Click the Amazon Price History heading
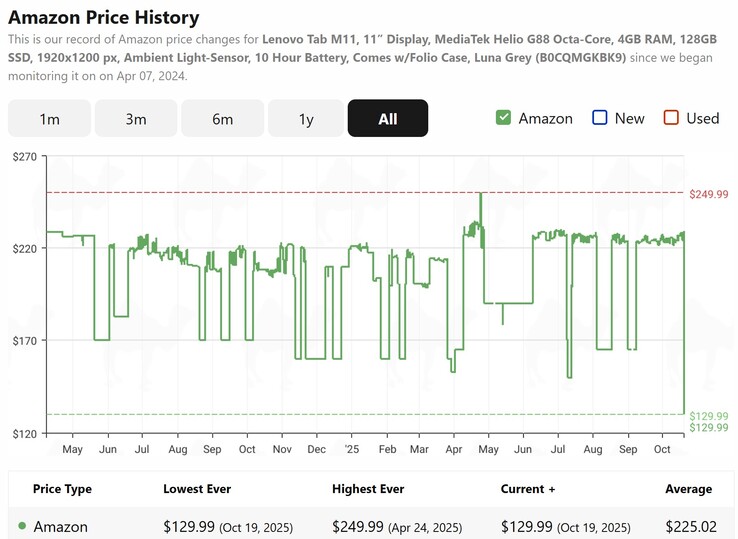Viewport: 738px width, 539px height. coord(104,18)
